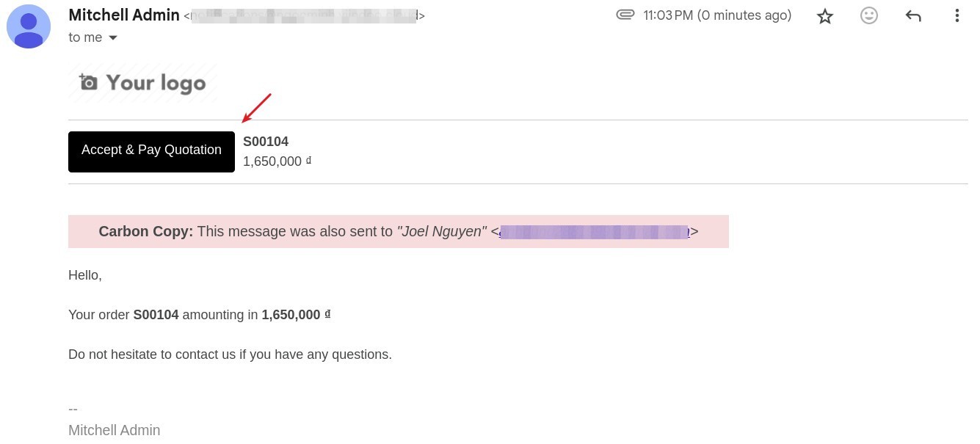Click the pink Carbon Copy notice banner

point(399,231)
